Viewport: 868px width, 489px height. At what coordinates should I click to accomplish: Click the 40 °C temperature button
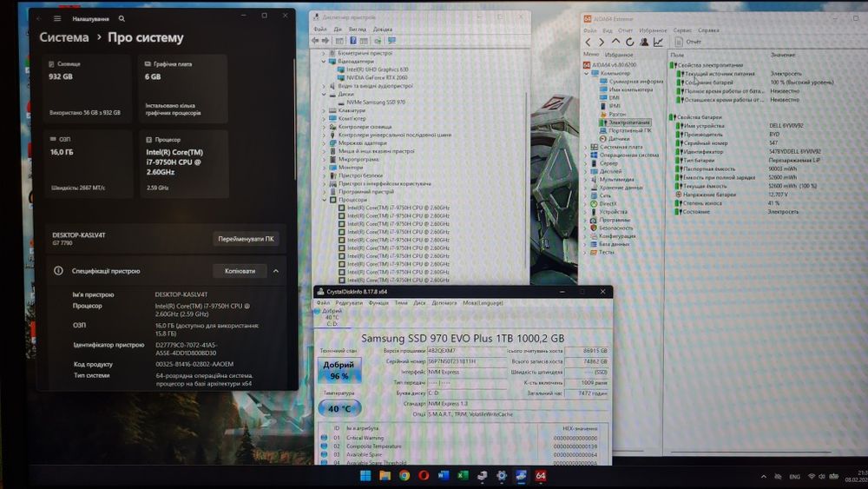pos(339,408)
